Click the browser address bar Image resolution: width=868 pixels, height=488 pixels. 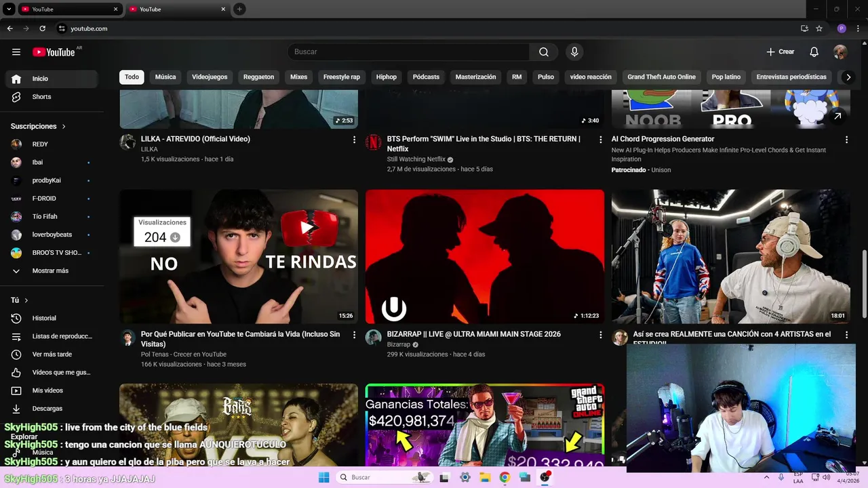(427, 28)
